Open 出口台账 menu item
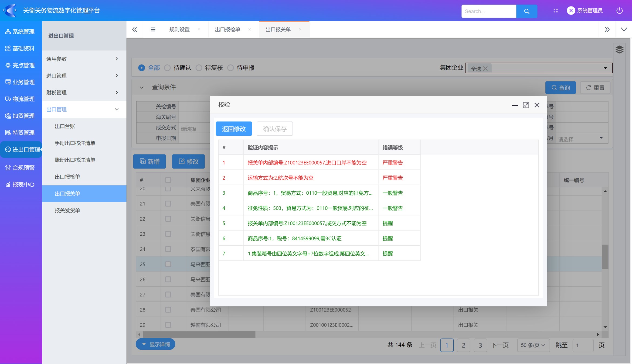632x364 pixels. pyautogui.click(x=84, y=126)
